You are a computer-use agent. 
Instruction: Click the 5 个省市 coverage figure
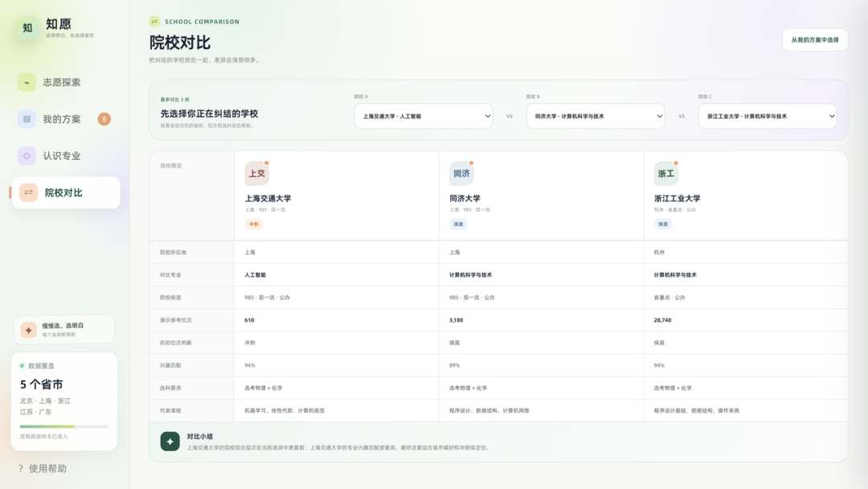pos(42,384)
